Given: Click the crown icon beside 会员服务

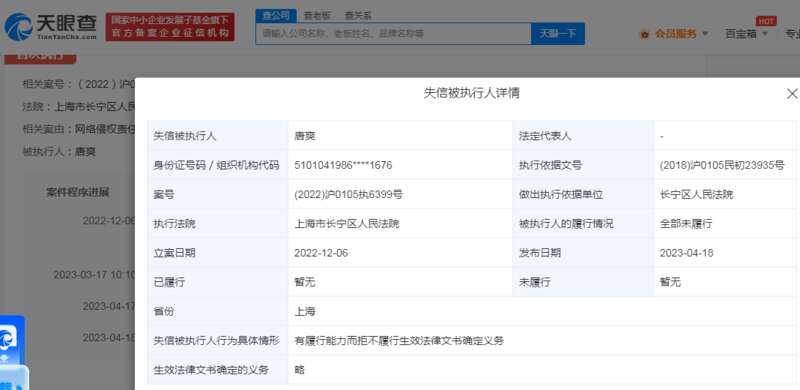Looking at the screenshot, I should tap(644, 34).
